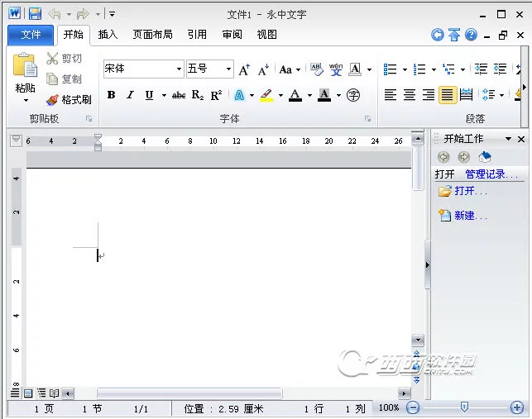The width and height of the screenshot is (532, 419).
Task: Switch to the 审阅 tab
Action: point(232,35)
